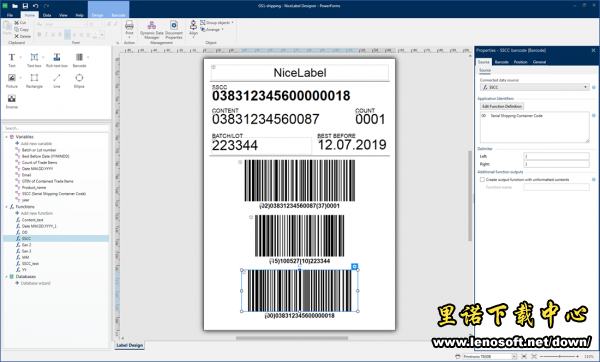Delete the selected object
Viewport: 600px width, 362px height.
(22, 36)
